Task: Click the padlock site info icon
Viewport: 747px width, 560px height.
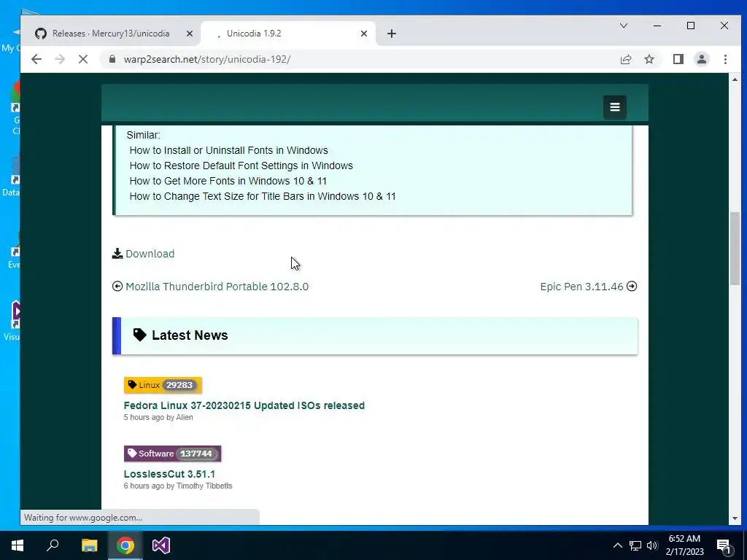Action: coord(112,59)
